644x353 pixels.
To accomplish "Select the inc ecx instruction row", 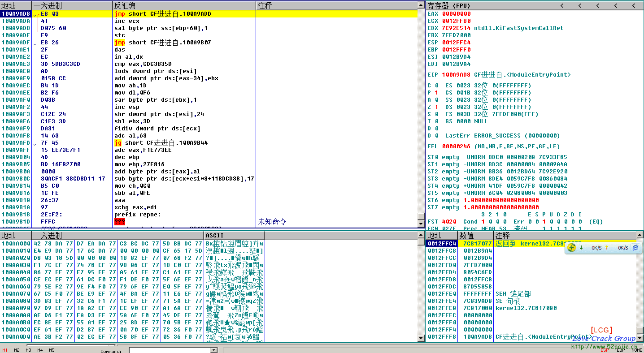I will pyautogui.click(x=209, y=21).
